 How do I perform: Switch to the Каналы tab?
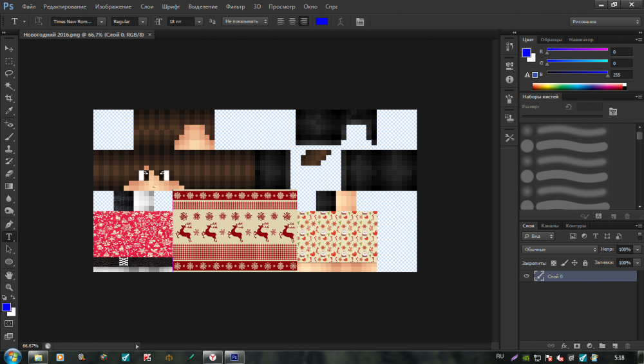pyautogui.click(x=549, y=226)
